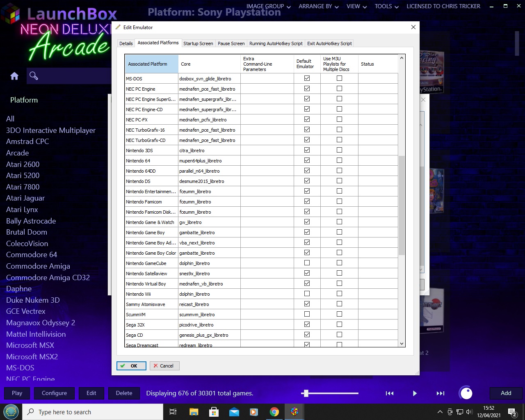
Task: Switch to Details tab
Action: point(126,43)
